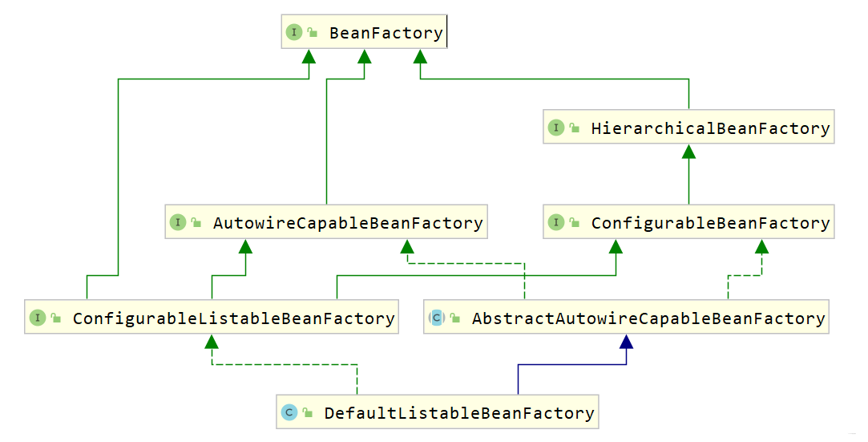Select the ConfigurableListableBeanFactory node text
868x442 pixels.
pos(233,318)
